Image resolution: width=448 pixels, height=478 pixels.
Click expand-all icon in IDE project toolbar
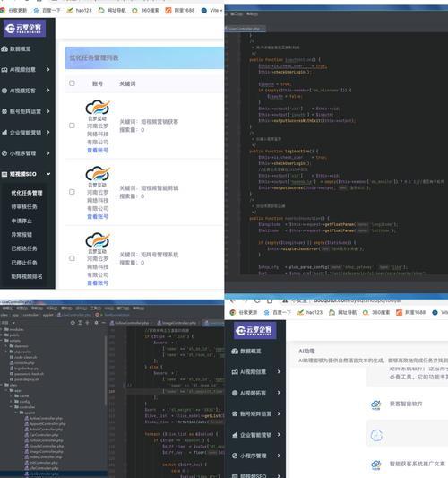click(x=80, y=323)
